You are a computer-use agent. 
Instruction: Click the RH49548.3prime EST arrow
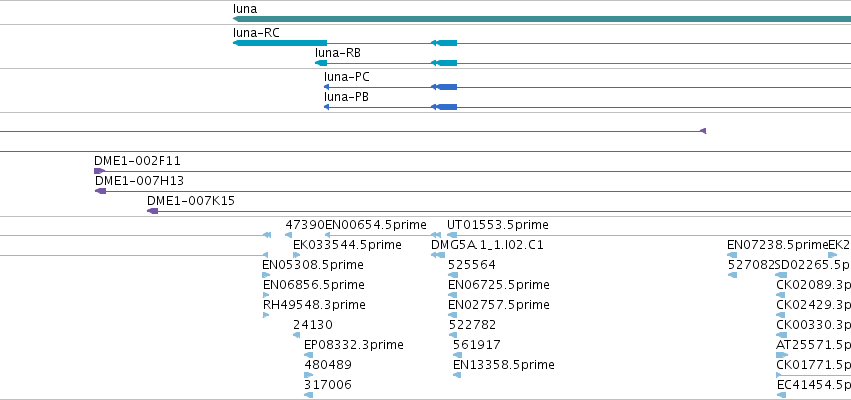[266, 315]
